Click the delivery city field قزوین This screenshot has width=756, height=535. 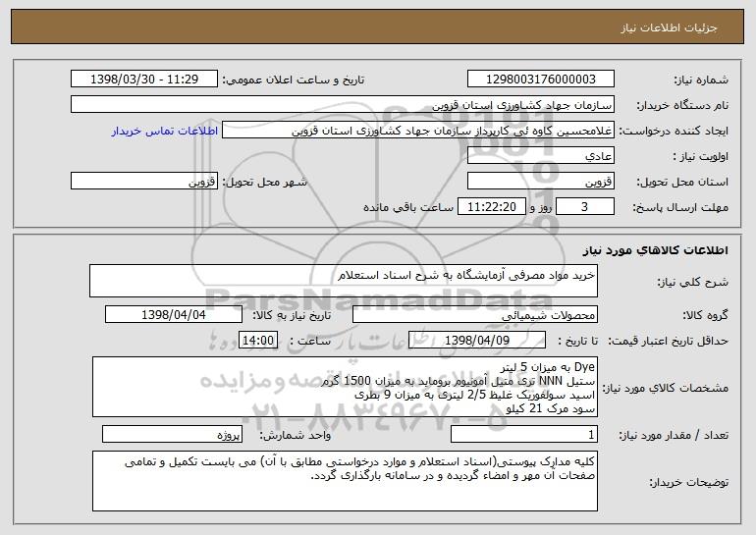(x=144, y=182)
